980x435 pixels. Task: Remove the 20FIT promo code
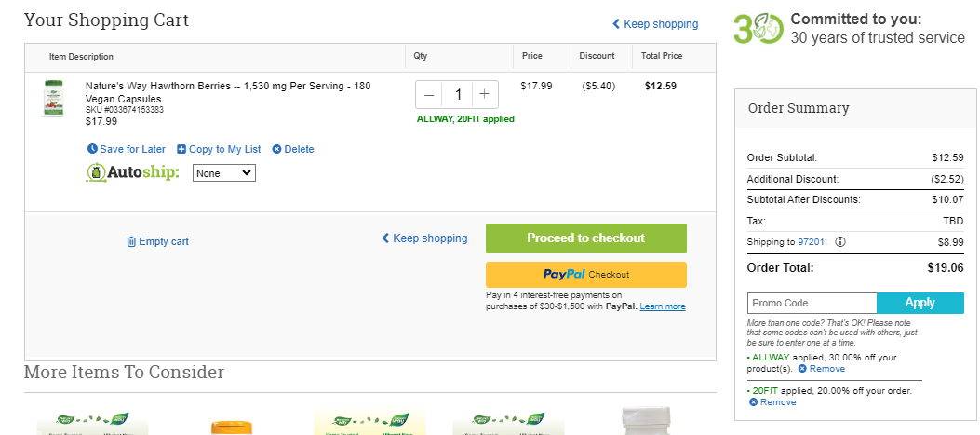(772, 401)
